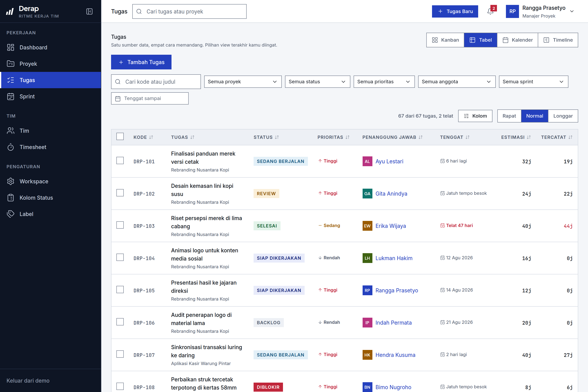Focus the Cari kode atau judul field
Image resolution: width=588 pixels, height=392 pixels.
click(156, 82)
